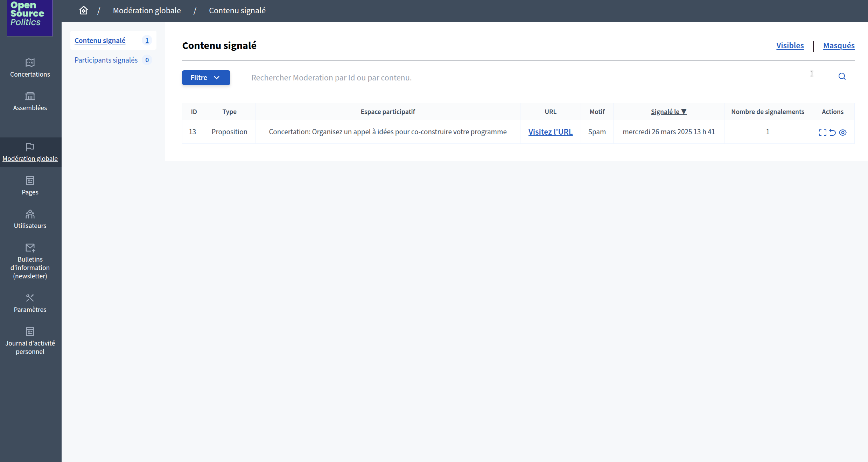This screenshot has width=868, height=462.
Task: Switch to the Masqués tab
Action: coord(839,45)
